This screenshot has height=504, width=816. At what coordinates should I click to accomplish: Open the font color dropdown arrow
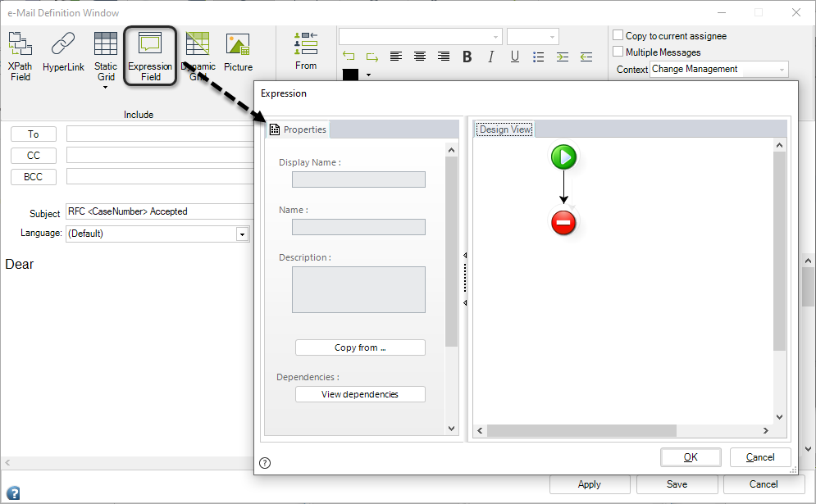tap(368, 75)
